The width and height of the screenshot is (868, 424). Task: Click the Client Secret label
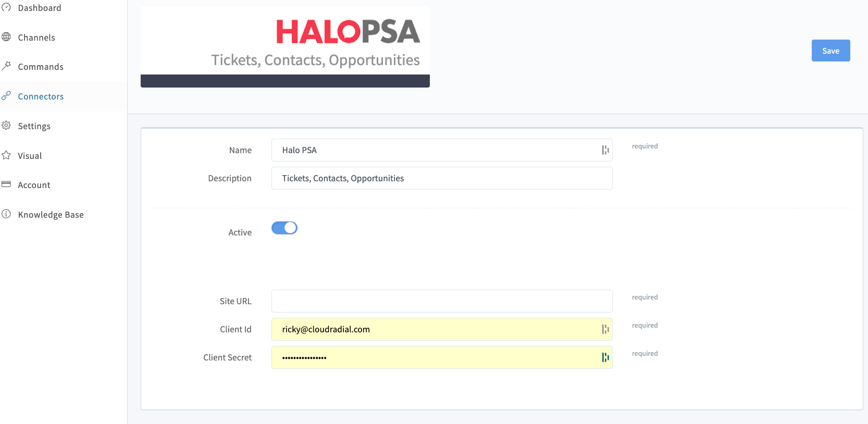point(228,357)
